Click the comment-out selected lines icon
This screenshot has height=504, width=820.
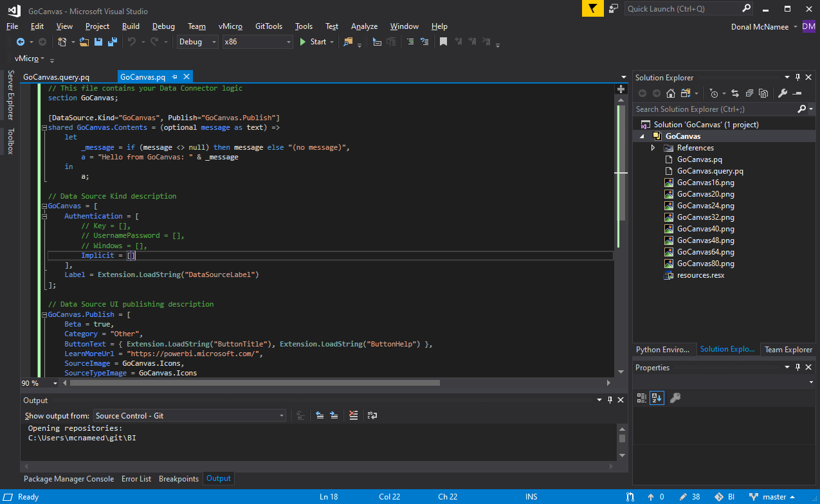tap(410, 42)
